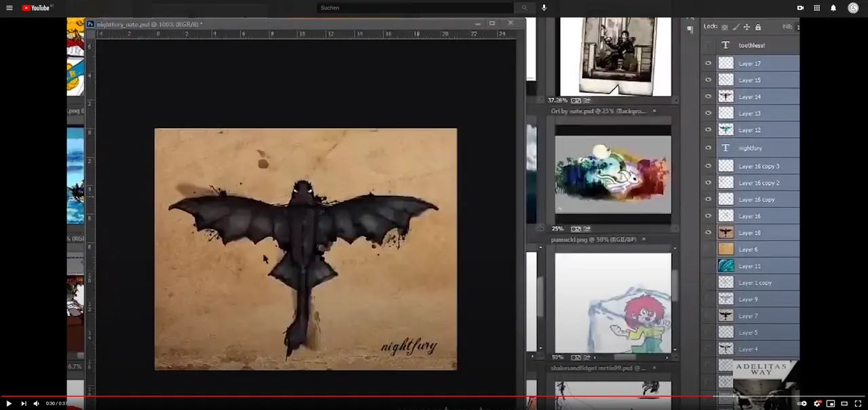Go to the YouTube home logo
Viewport: 868px width, 410px height.
(37, 8)
